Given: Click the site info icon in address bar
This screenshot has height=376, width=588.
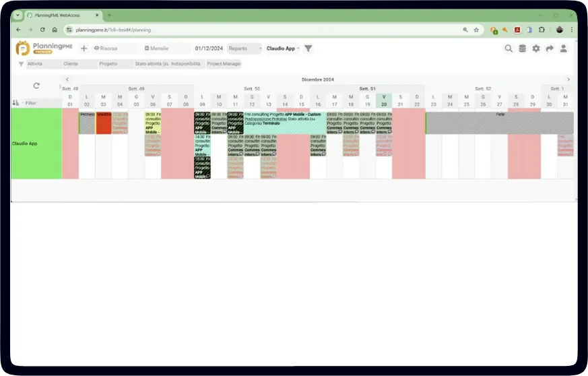Looking at the screenshot, I should [69, 30].
